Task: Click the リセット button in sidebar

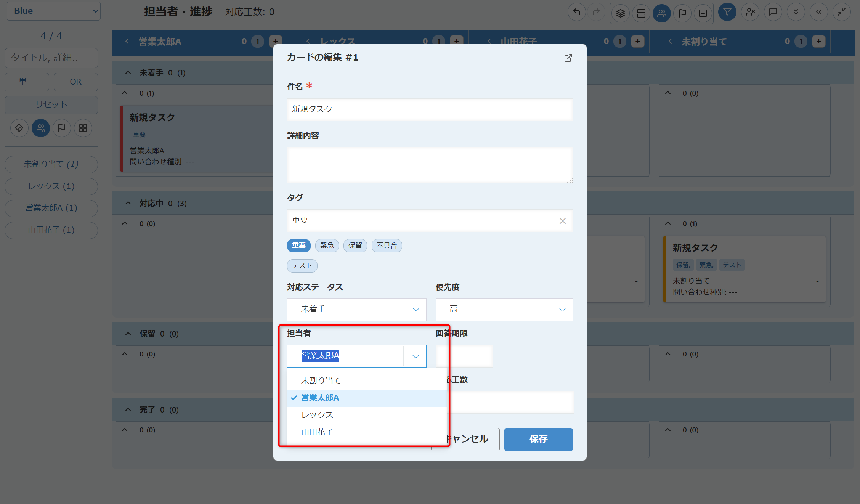Action: [51, 105]
